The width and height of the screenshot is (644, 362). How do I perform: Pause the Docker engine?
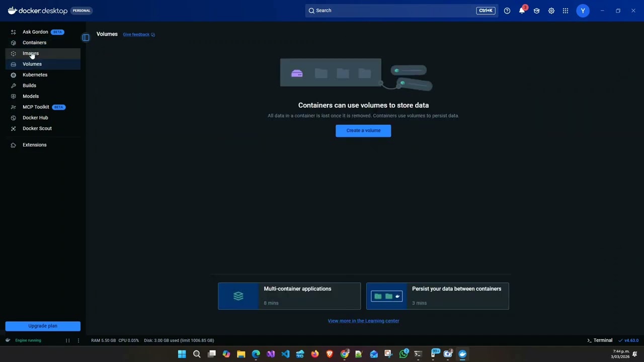click(67, 340)
